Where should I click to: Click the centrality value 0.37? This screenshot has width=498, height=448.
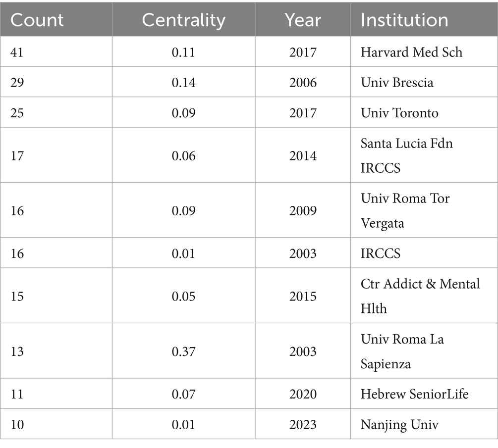183,351
